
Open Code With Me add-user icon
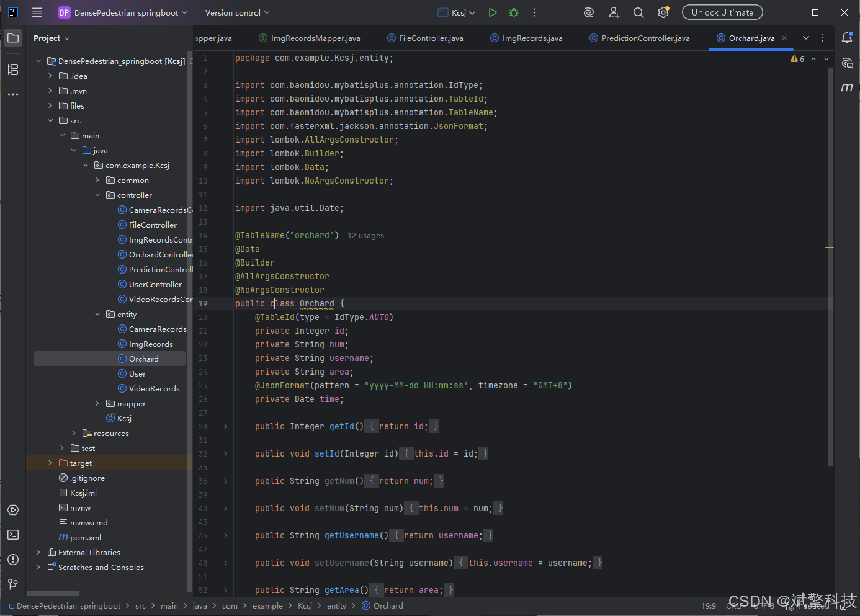(x=614, y=12)
